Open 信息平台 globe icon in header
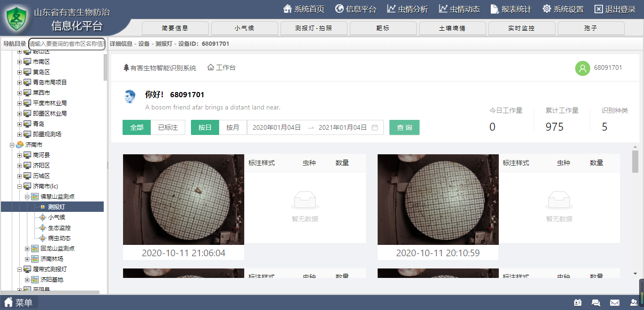This screenshot has height=310, width=644. coord(339,9)
